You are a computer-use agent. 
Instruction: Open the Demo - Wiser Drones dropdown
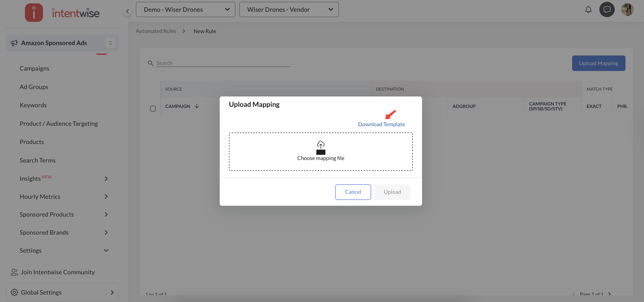click(185, 9)
